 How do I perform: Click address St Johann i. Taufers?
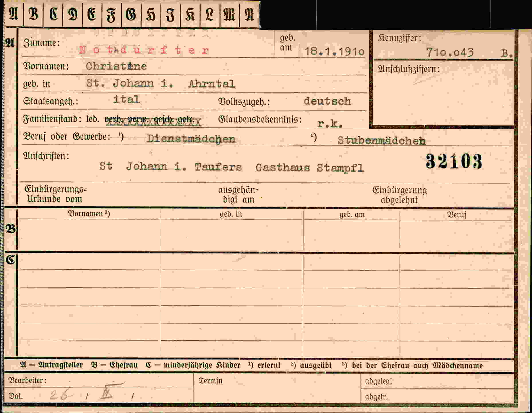tap(170, 167)
